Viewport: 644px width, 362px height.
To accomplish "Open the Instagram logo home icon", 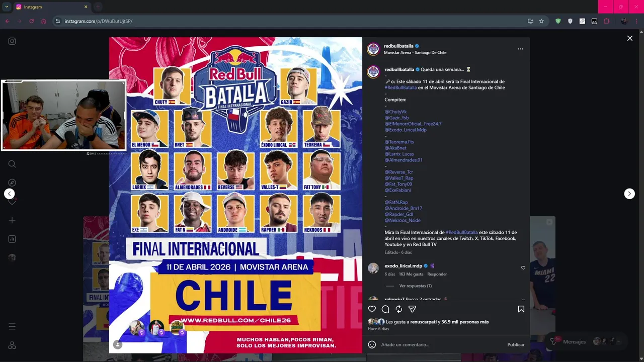I will [12, 41].
